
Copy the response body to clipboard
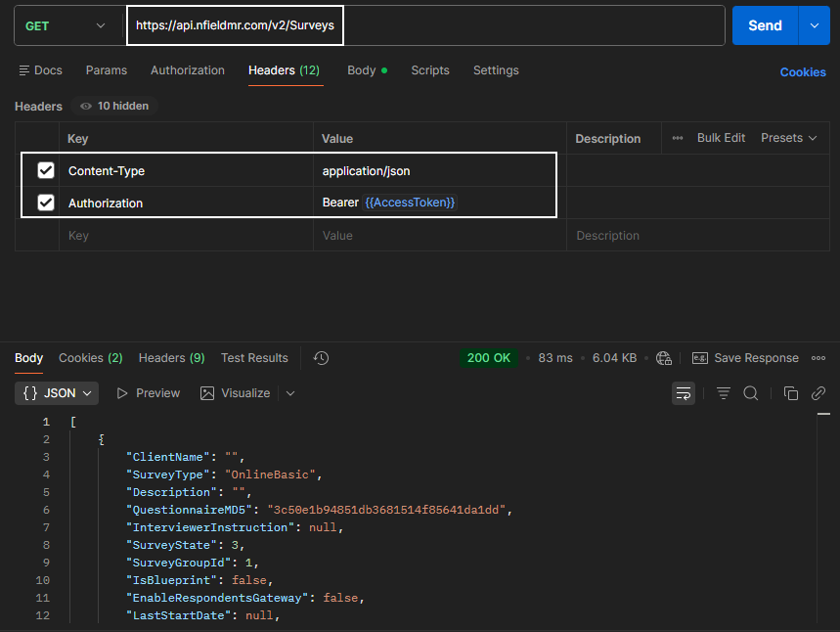(791, 393)
